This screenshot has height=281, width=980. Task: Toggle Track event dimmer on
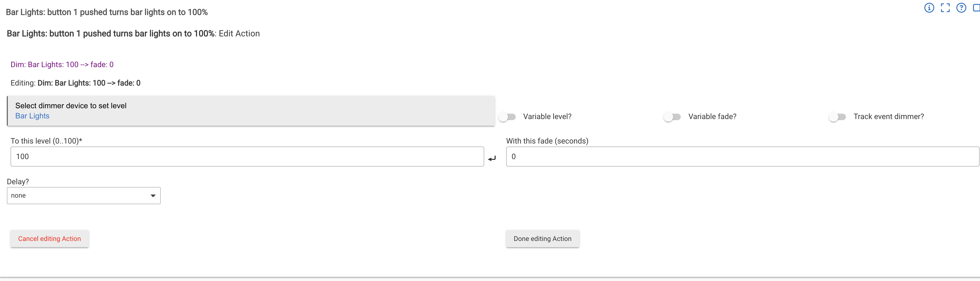837,117
